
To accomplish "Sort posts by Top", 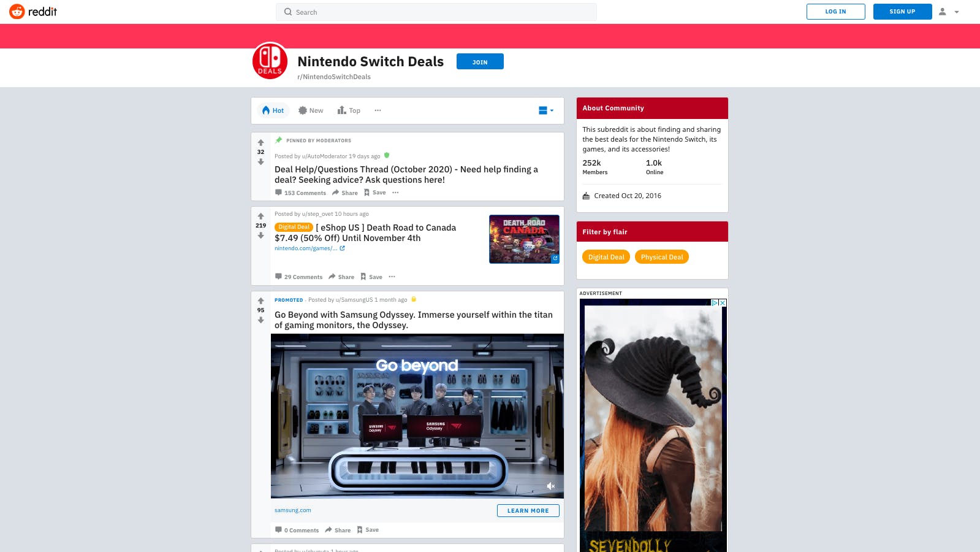I will (x=349, y=110).
